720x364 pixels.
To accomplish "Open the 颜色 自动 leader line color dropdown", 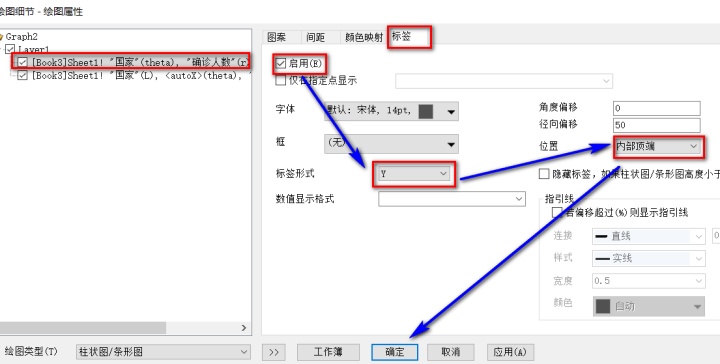I will pos(648,306).
